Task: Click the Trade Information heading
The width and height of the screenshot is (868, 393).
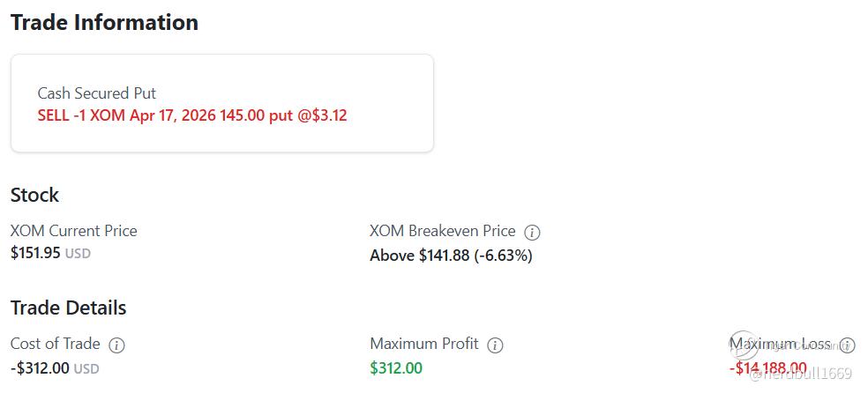Action: 104,22
